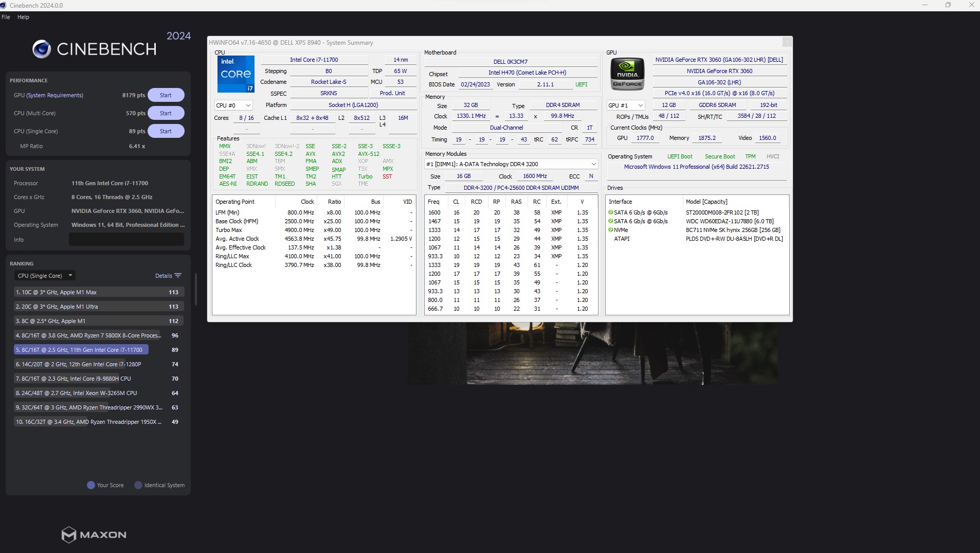Viewport: 980px width, 553px height.
Task: Click the Info text field
Action: point(126,240)
